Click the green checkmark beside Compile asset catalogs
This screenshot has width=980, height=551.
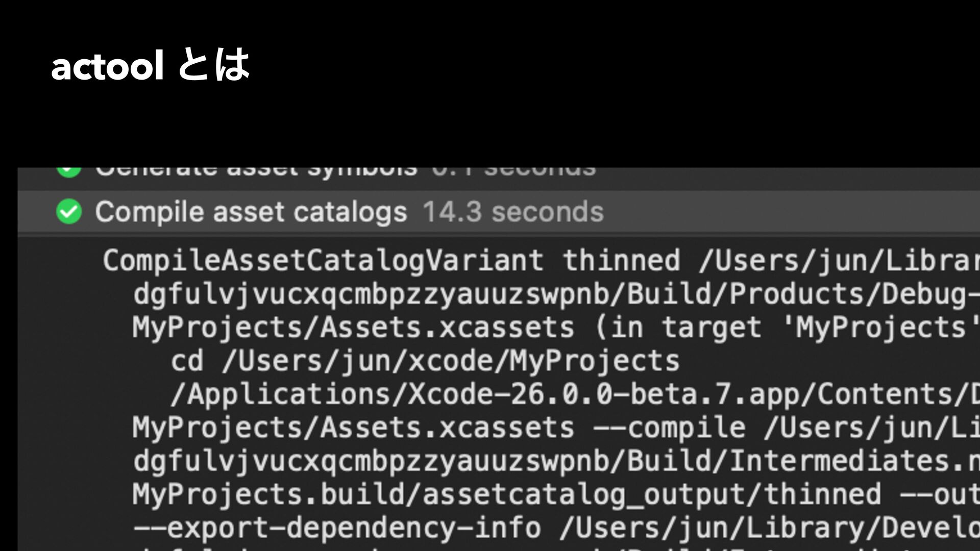[x=69, y=212]
